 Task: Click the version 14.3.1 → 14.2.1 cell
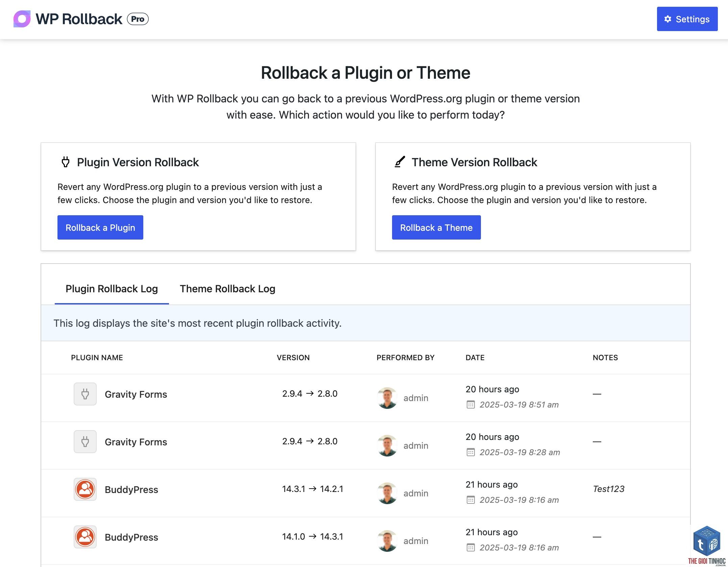click(313, 489)
